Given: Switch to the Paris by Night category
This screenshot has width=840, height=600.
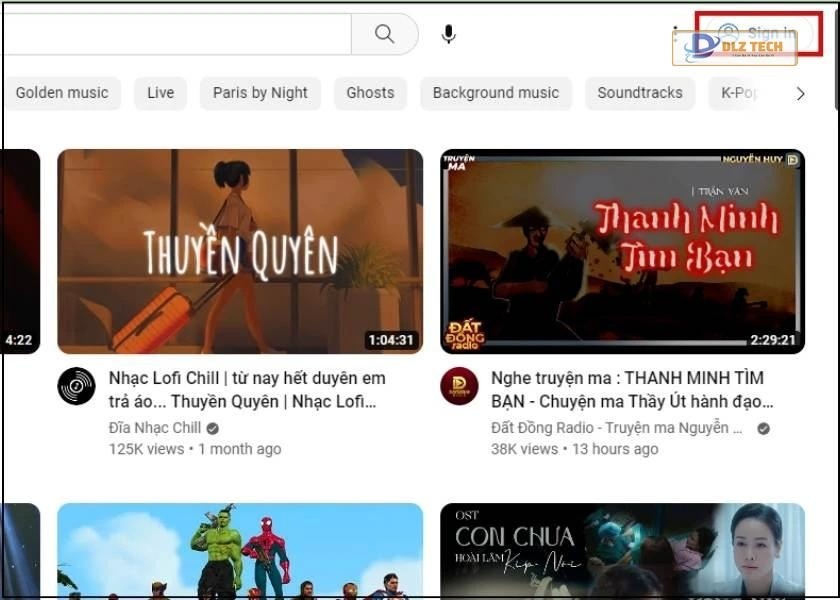Looking at the screenshot, I should click(x=260, y=92).
